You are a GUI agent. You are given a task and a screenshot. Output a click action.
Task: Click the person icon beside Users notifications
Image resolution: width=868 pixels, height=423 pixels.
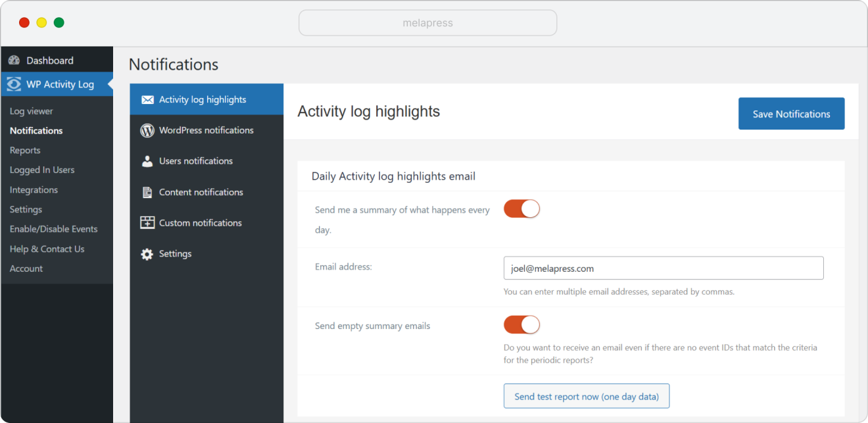tap(147, 161)
